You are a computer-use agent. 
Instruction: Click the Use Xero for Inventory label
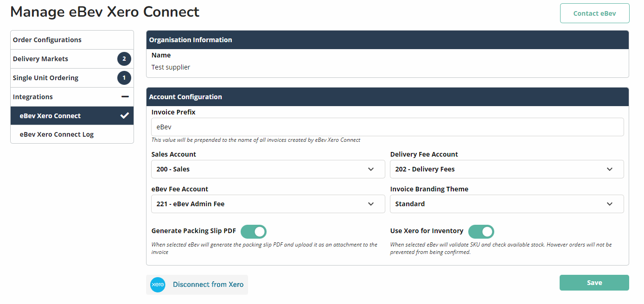(427, 231)
